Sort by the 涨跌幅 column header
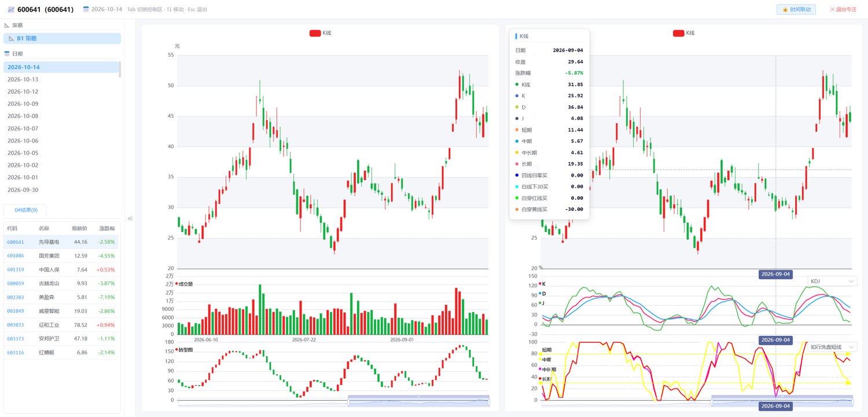Image resolution: width=868 pixels, height=417 pixels. click(107, 228)
